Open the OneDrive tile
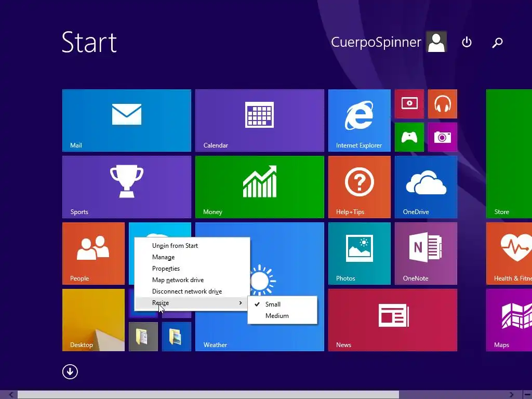 point(426,187)
